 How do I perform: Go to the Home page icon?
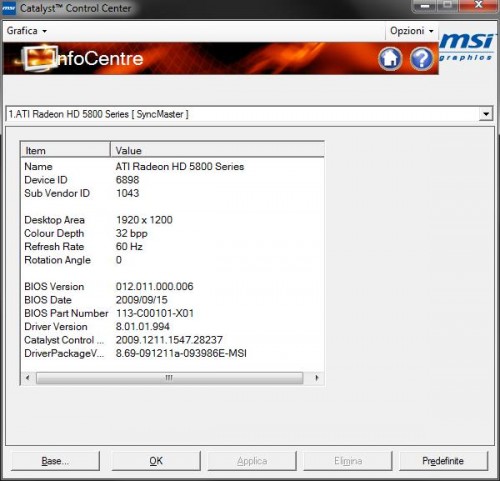[390, 59]
